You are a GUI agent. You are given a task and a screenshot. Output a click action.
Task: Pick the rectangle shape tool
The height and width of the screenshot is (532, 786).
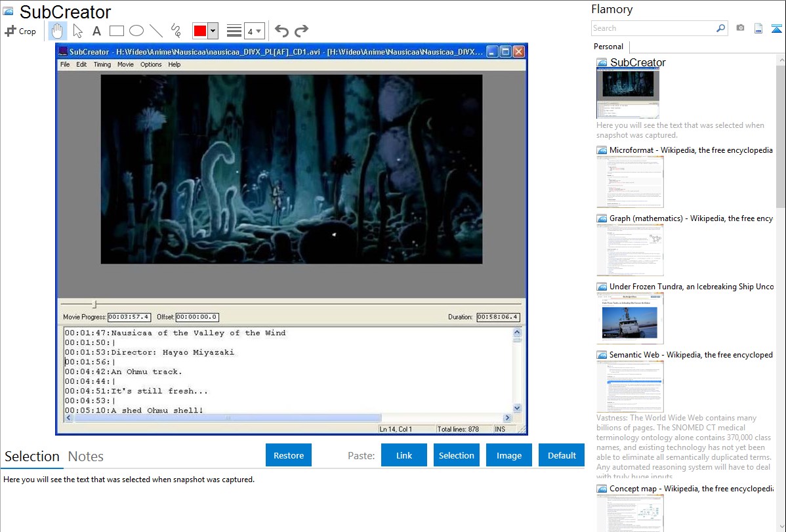click(x=116, y=31)
